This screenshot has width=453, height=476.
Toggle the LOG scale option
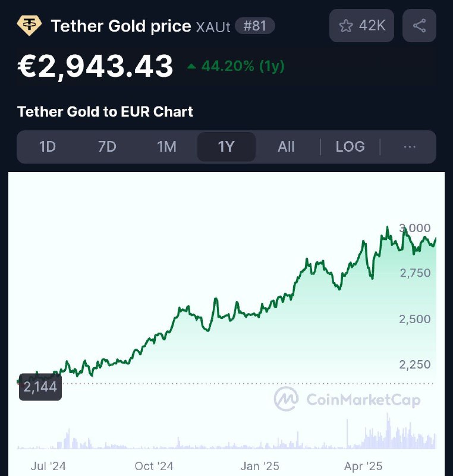(350, 147)
